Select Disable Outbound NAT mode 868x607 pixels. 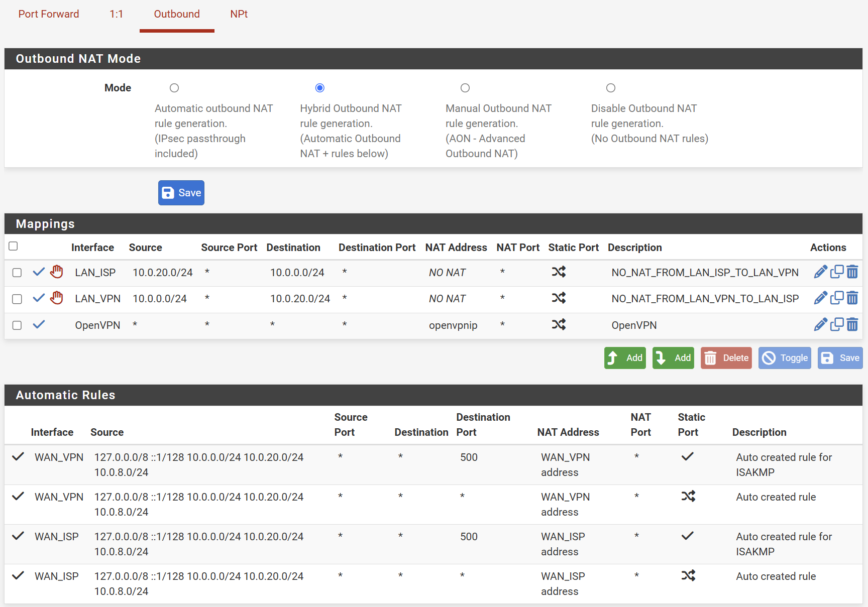coord(611,88)
